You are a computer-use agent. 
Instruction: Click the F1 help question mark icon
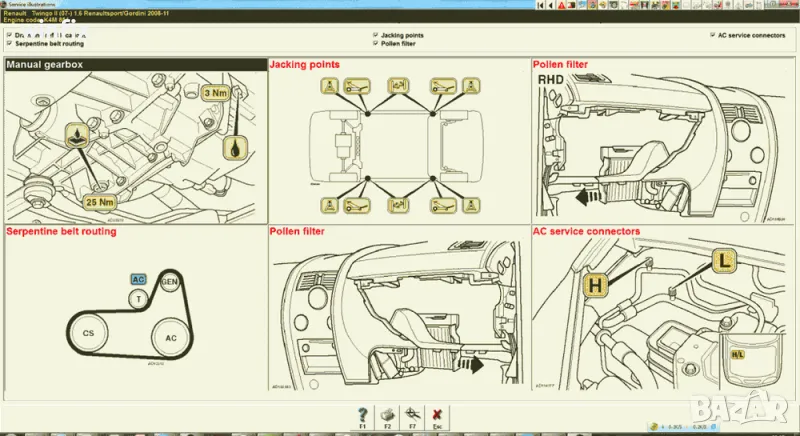(x=362, y=414)
